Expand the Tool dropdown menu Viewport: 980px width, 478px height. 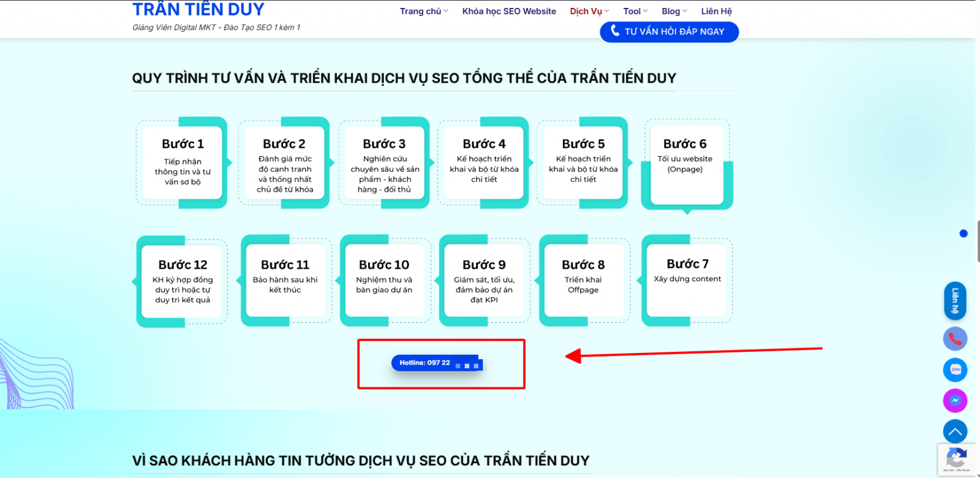click(x=635, y=11)
